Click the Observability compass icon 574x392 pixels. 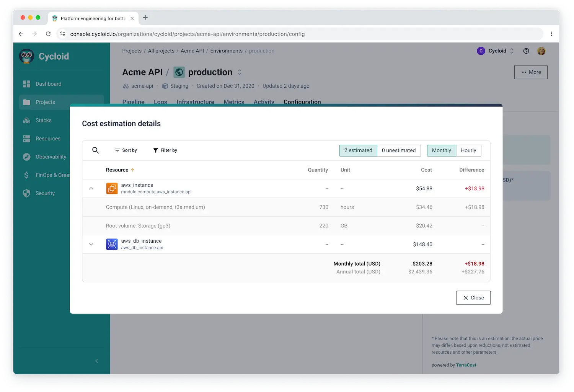point(26,157)
